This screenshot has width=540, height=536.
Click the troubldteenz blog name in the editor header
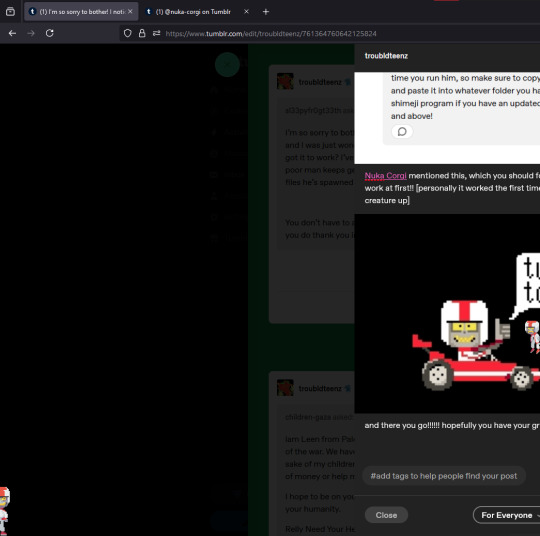click(x=386, y=56)
